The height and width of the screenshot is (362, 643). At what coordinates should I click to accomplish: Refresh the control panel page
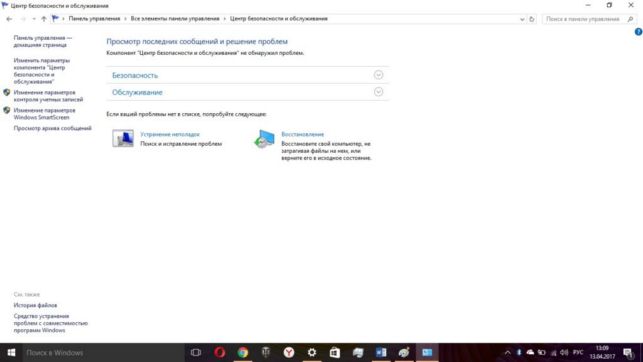[532, 19]
